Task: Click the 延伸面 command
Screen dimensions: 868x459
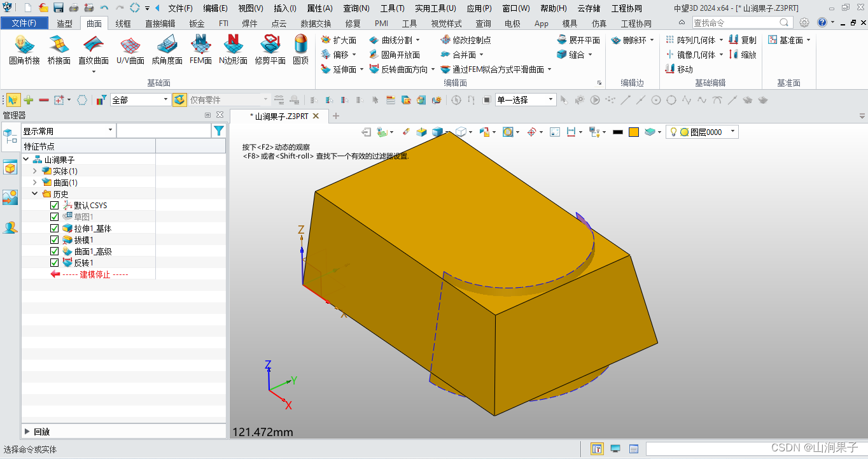Action: click(x=338, y=69)
